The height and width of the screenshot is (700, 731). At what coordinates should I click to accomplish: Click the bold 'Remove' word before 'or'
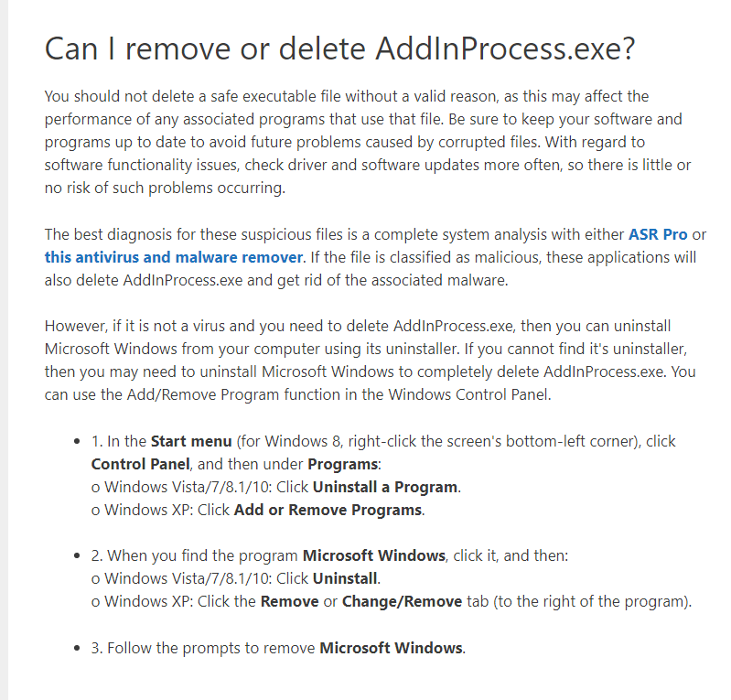pyautogui.click(x=289, y=601)
